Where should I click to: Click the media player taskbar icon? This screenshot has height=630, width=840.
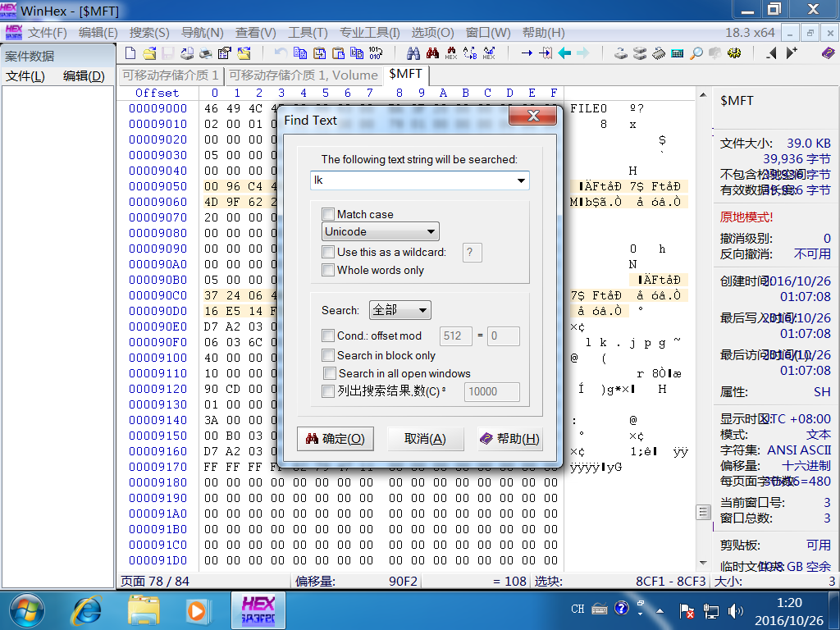197,610
